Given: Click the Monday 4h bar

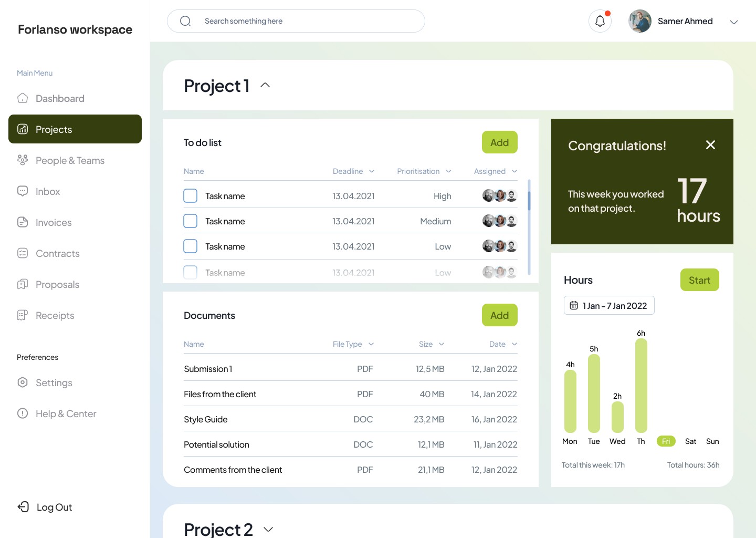Looking at the screenshot, I should coord(570,401).
